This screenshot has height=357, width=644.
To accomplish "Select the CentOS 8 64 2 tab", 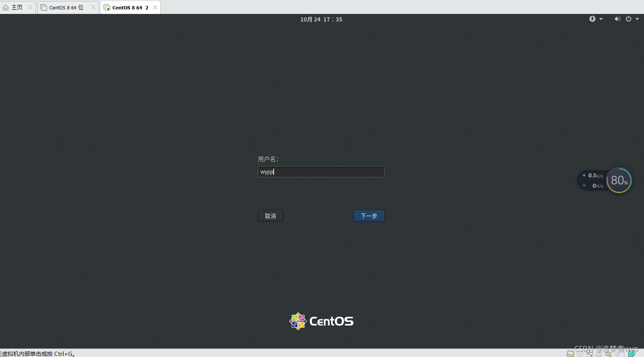I will click(x=130, y=8).
